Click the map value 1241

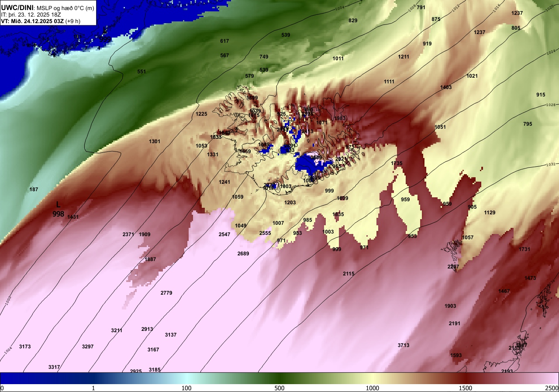coord(224,182)
